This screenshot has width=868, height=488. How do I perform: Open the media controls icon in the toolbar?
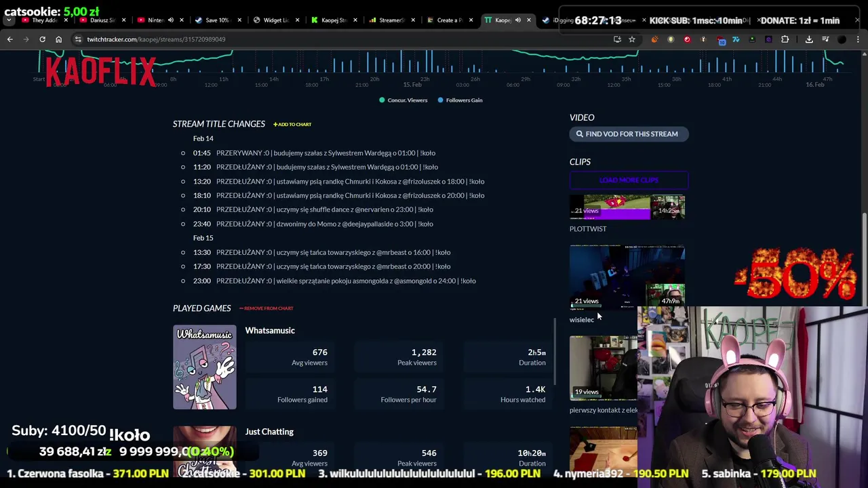coord(825,39)
